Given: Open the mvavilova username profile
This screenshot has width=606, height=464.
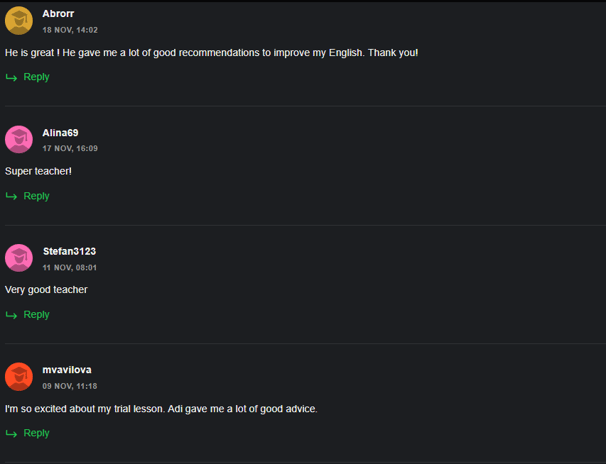Looking at the screenshot, I should click(67, 370).
